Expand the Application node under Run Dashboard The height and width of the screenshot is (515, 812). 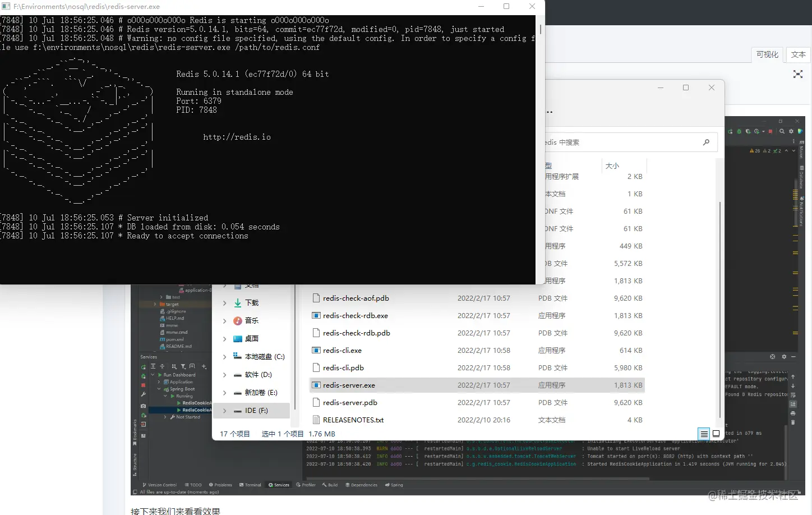(x=159, y=381)
